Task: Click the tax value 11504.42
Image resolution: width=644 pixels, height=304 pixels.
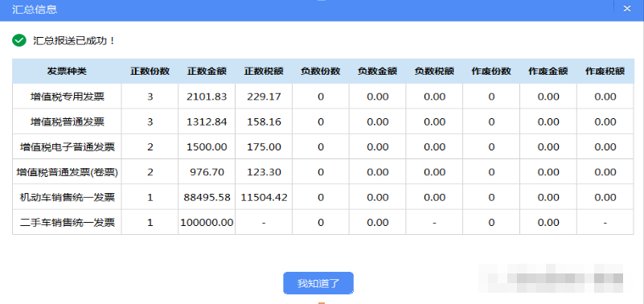Action: [x=264, y=198]
